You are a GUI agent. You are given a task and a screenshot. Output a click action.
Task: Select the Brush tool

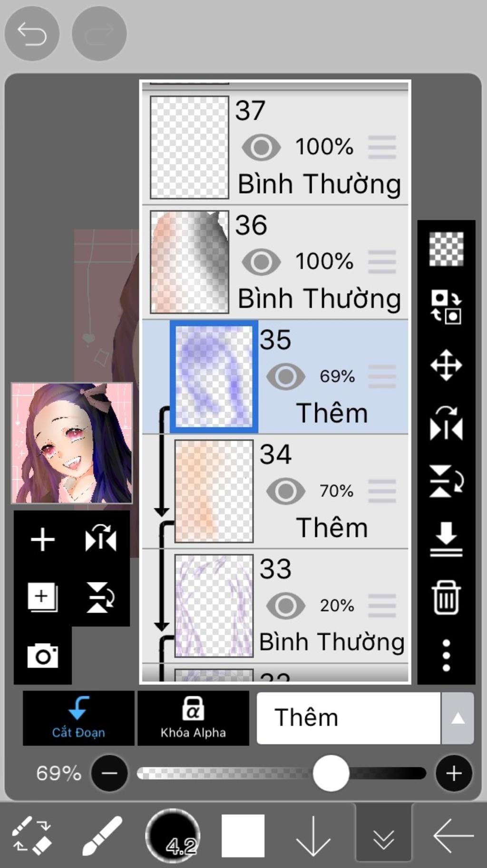[x=102, y=836]
